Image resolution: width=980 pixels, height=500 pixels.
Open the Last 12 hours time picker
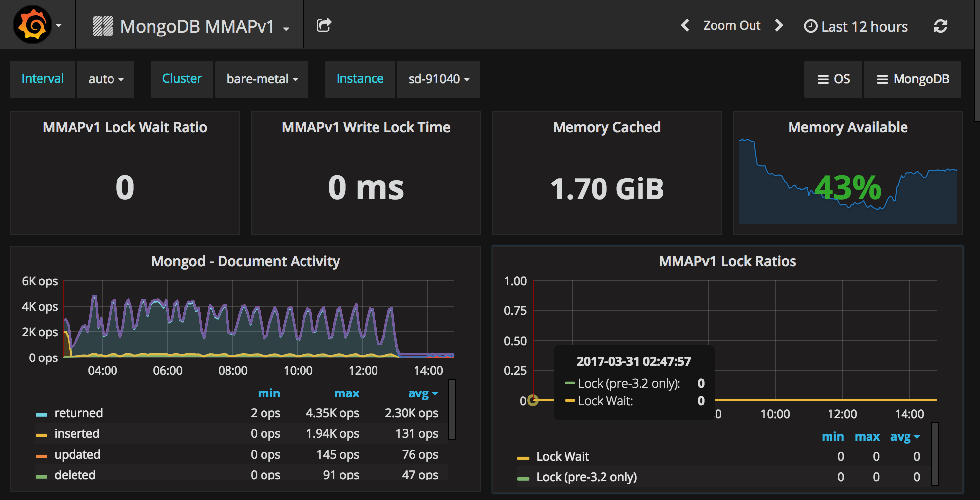(x=863, y=26)
